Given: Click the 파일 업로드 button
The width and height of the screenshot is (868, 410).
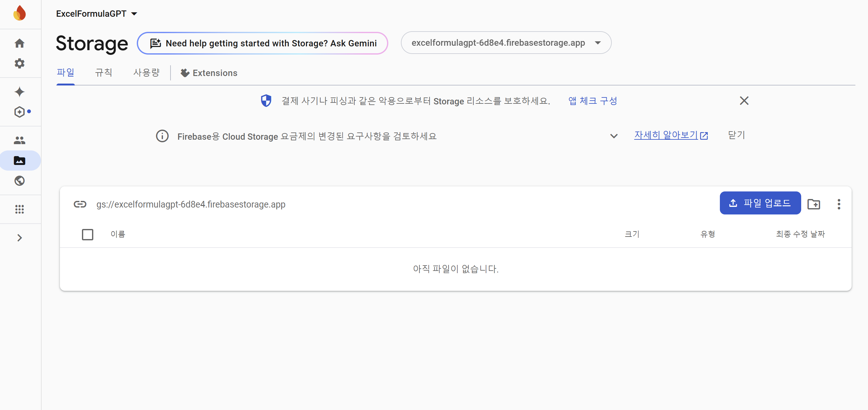Looking at the screenshot, I should point(760,203).
